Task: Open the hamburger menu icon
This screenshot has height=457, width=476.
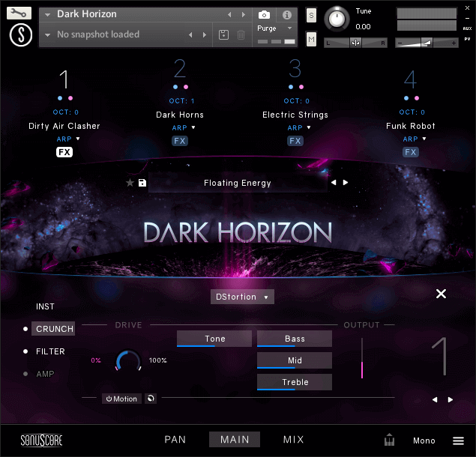Action: click(458, 441)
